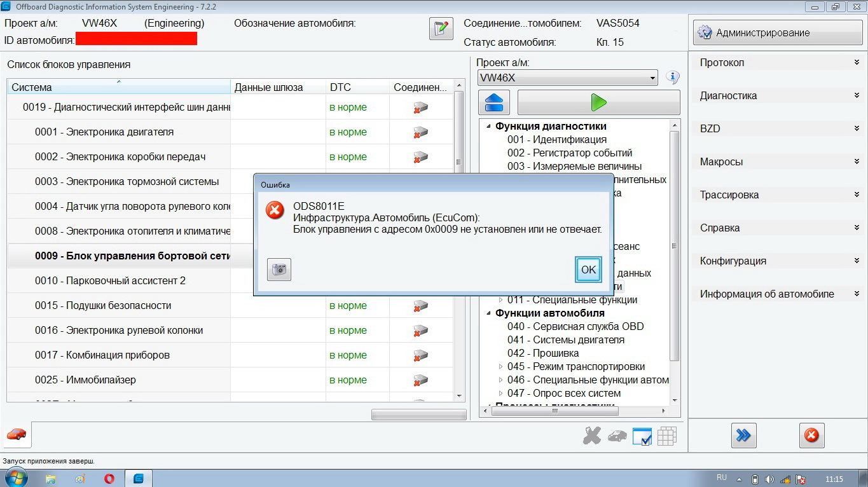868x487 pixels.
Task: Expand the Протокол side panel section
Action: [x=779, y=62]
